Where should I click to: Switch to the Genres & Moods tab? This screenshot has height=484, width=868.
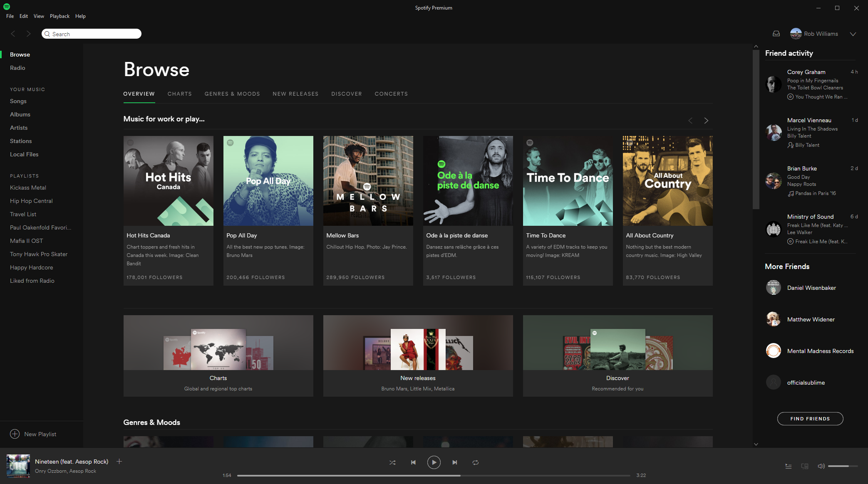coord(232,94)
